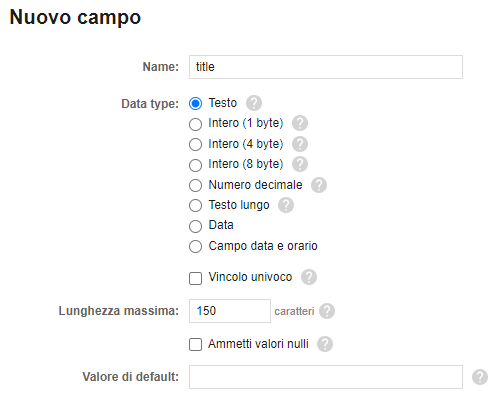This screenshot has height=403, width=503.
Task: Choose Numero decimale data type
Action: point(195,186)
